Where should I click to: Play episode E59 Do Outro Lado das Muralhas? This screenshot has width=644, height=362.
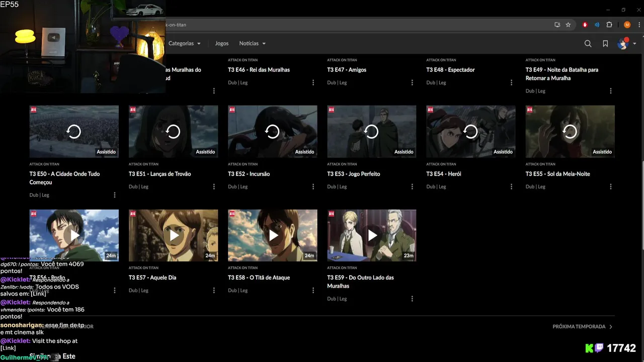(x=371, y=235)
